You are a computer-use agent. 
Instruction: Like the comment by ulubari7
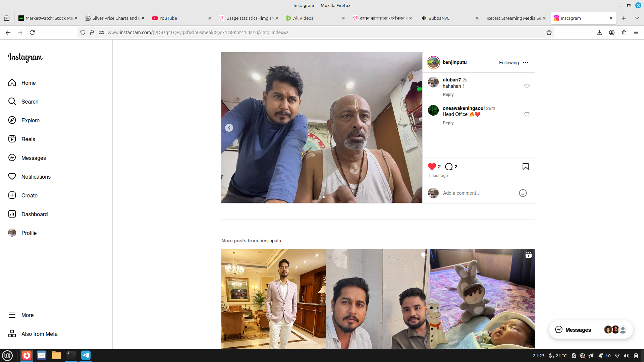(x=527, y=86)
